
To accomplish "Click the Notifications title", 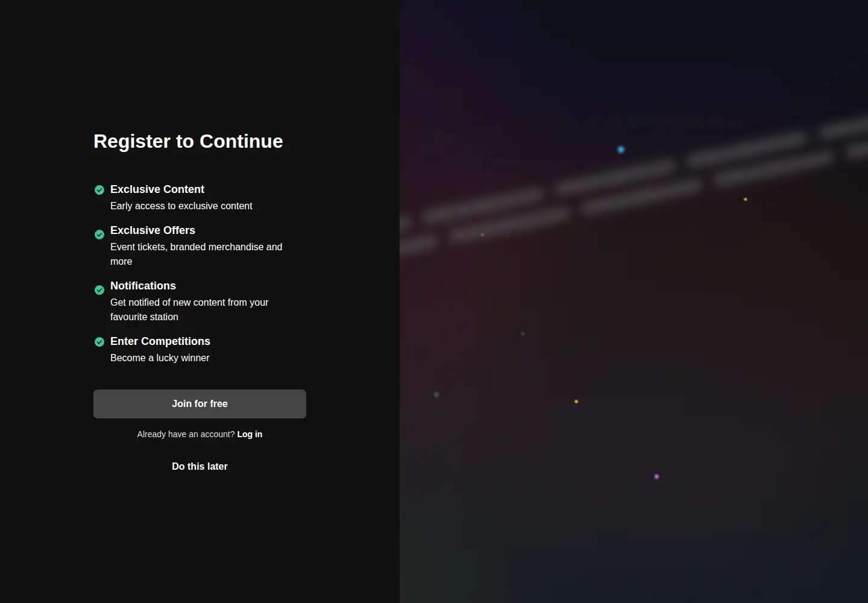I will click(143, 286).
